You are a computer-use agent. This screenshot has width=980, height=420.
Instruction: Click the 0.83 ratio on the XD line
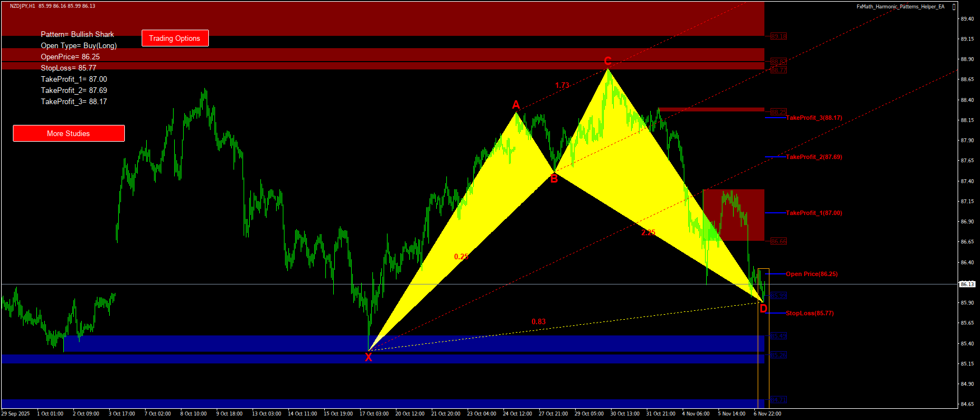(x=539, y=321)
